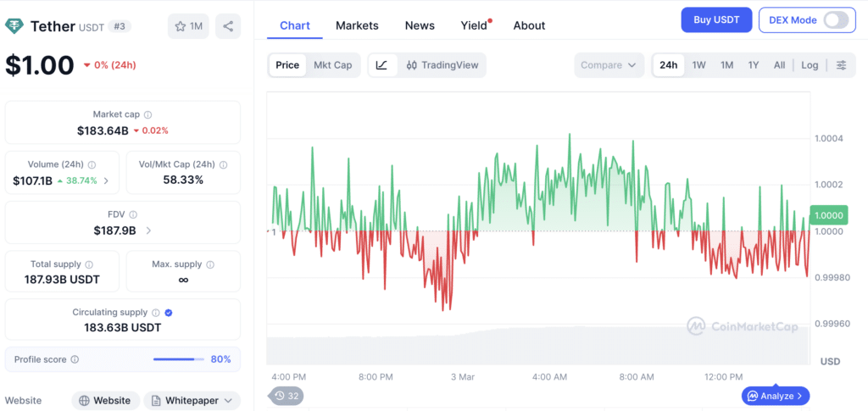868x411 pixels.
Task: Select 1Y time range
Action: click(754, 65)
